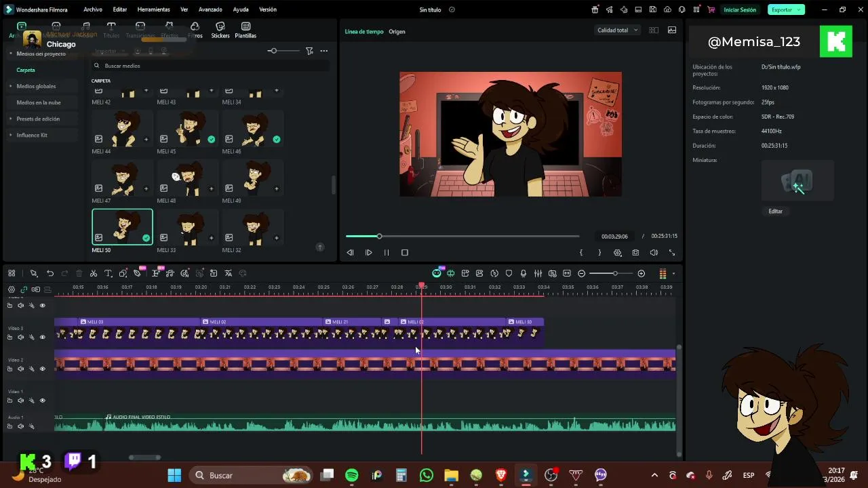The width and height of the screenshot is (868, 488).
Task: Select the MELI 45 media thumbnail
Action: 187,128
